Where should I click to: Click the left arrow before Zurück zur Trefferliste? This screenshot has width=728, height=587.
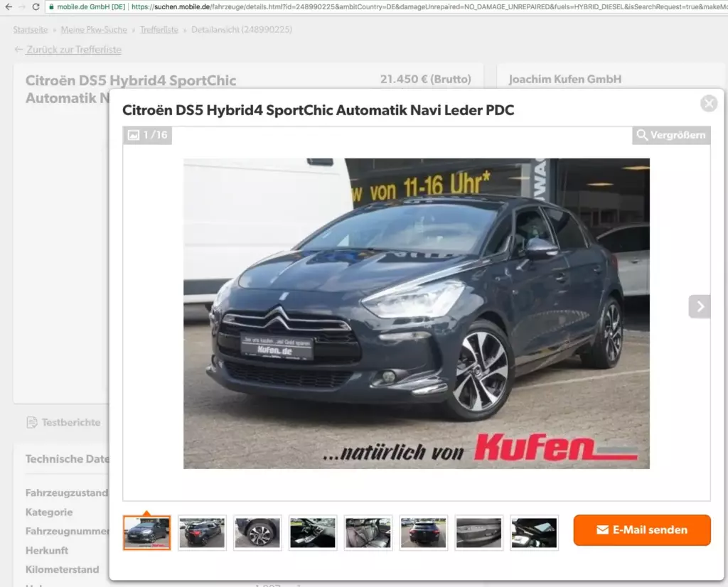pos(18,50)
